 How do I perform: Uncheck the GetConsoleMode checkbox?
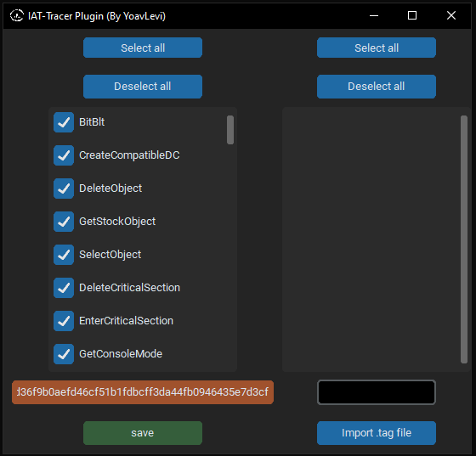coord(64,354)
